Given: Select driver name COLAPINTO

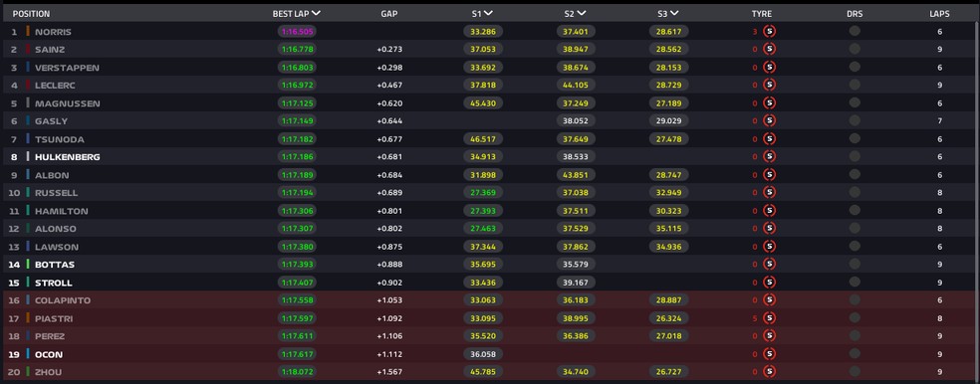Looking at the screenshot, I should coord(63,301).
